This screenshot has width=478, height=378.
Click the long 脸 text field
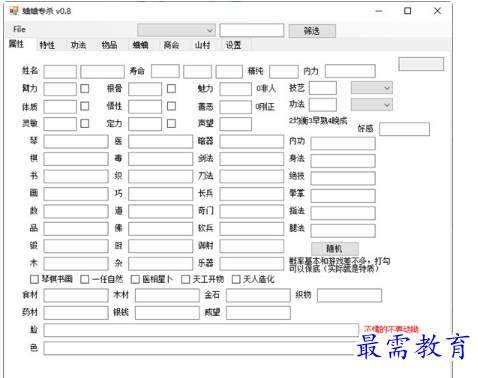201,330
